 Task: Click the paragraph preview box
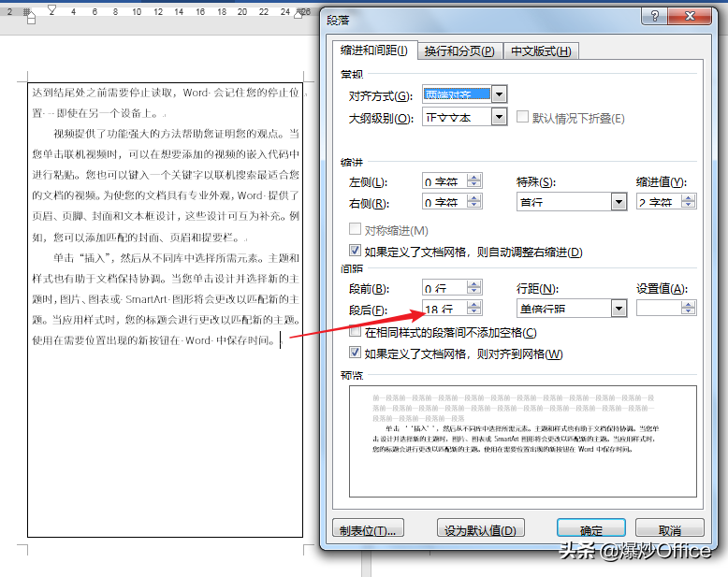[523, 441]
